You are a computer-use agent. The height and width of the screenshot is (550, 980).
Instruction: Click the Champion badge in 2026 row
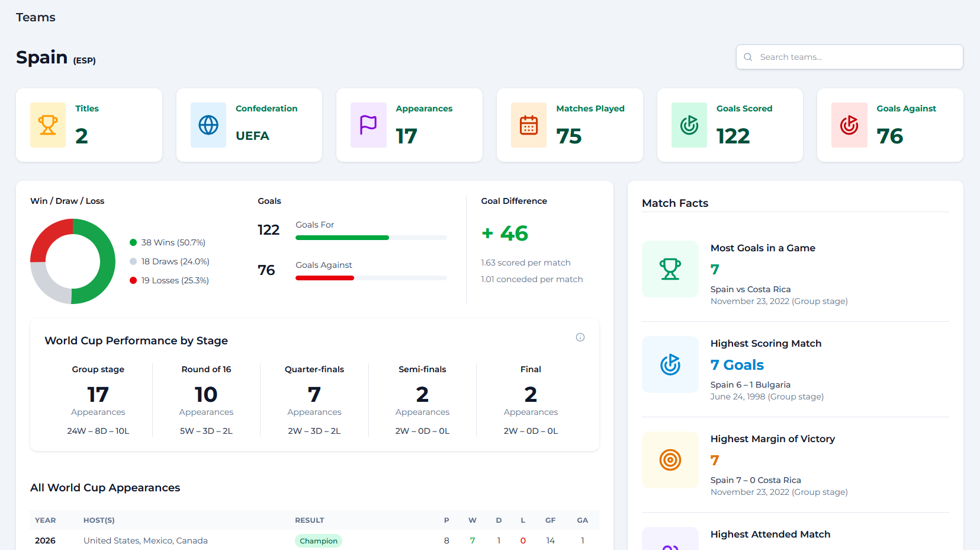(x=319, y=541)
